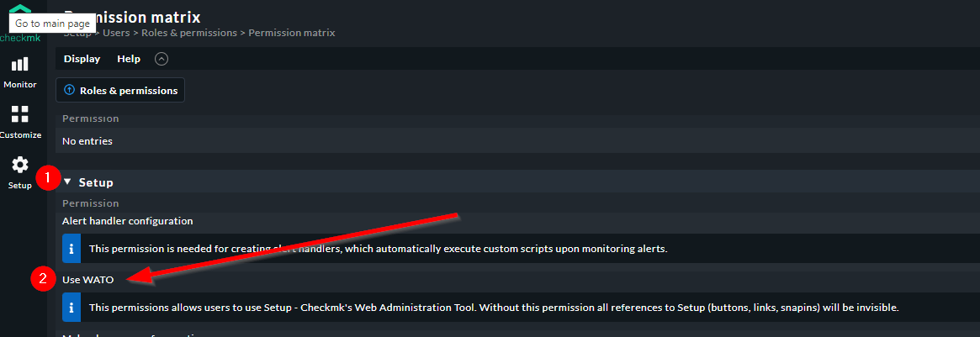Toggle the circled chevron next to Help
The height and width of the screenshot is (337, 980).
(x=162, y=60)
